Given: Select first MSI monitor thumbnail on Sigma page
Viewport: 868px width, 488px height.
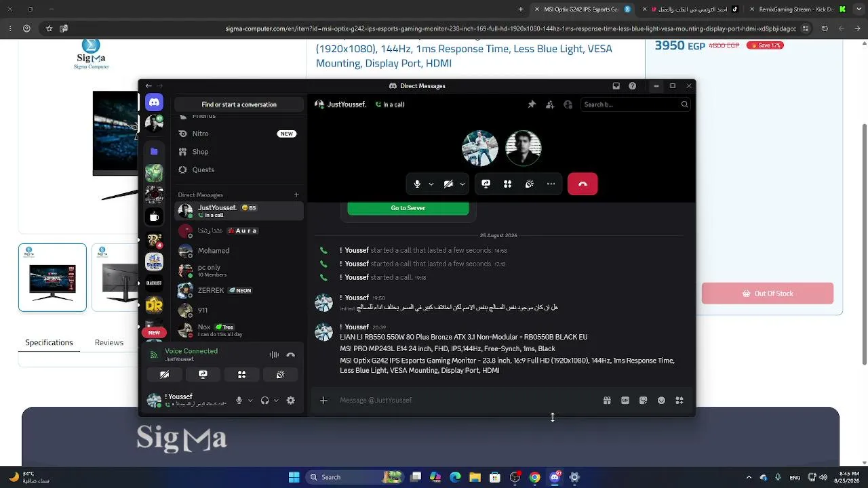Looking at the screenshot, I should [52, 277].
